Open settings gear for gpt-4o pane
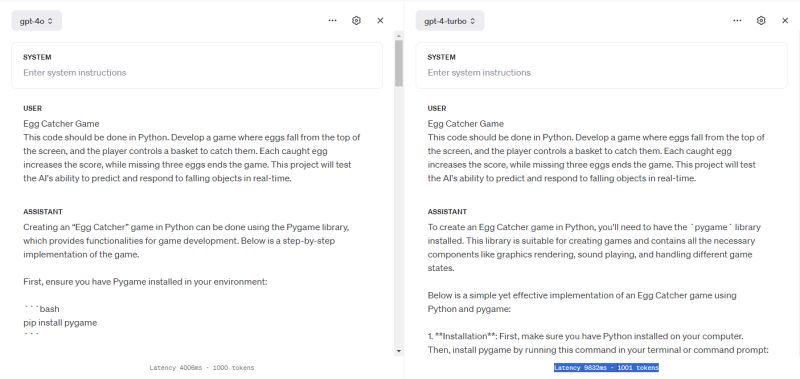 pos(356,20)
